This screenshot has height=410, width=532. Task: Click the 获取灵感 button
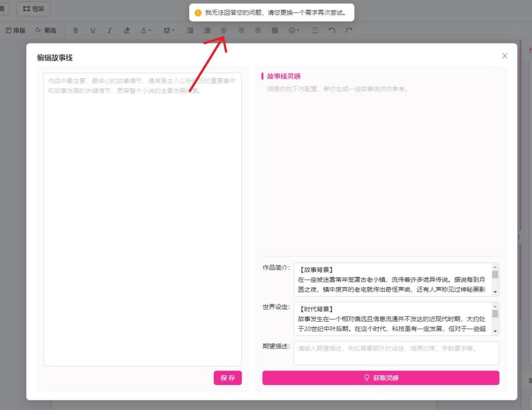coord(381,378)
